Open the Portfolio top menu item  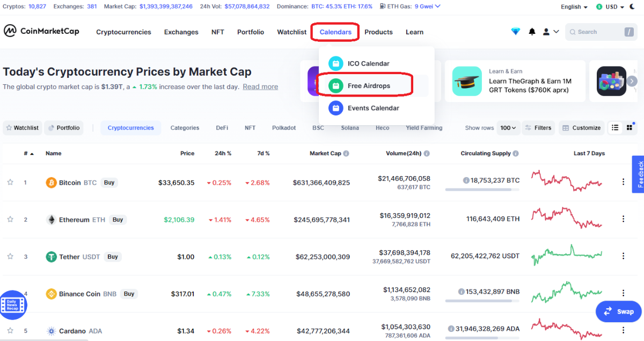tap(251, 32)
